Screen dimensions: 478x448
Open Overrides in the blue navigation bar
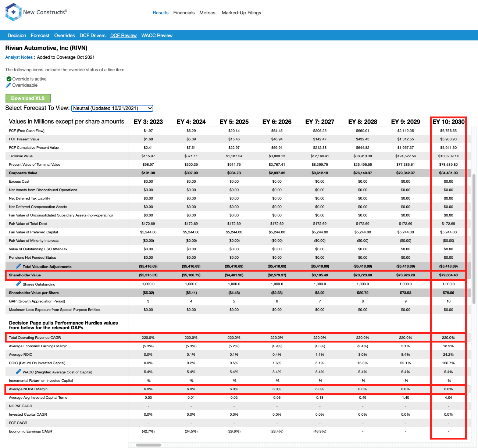tap(64, 36)
